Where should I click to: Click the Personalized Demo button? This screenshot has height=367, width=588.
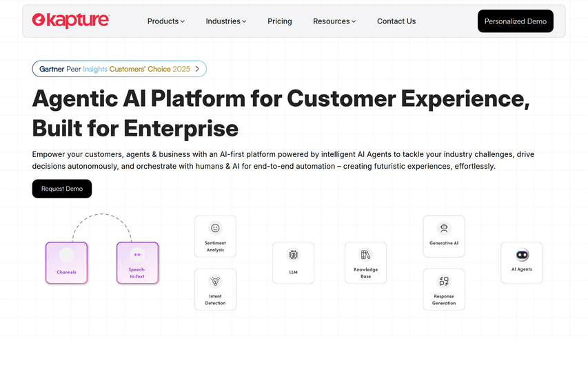516,21
